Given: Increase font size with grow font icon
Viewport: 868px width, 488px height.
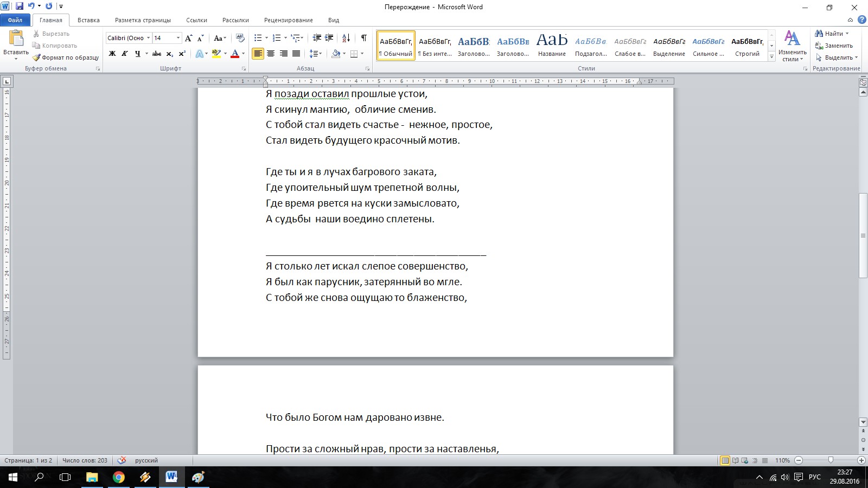Looking at the screenshot, I should click(x=188, y=38).
